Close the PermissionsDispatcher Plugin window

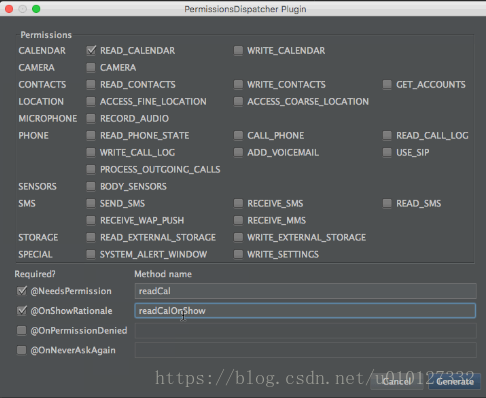point(9,9)
